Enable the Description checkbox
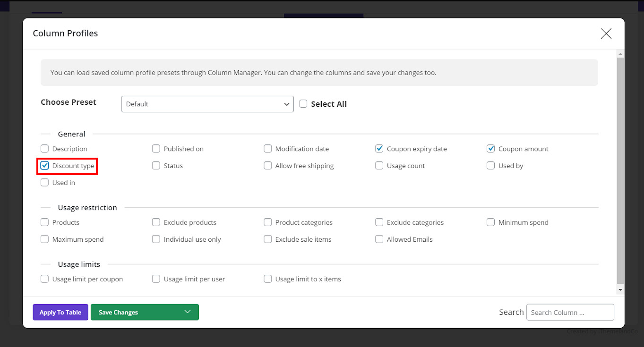The image size is (644, 347). tap(44, 149)
